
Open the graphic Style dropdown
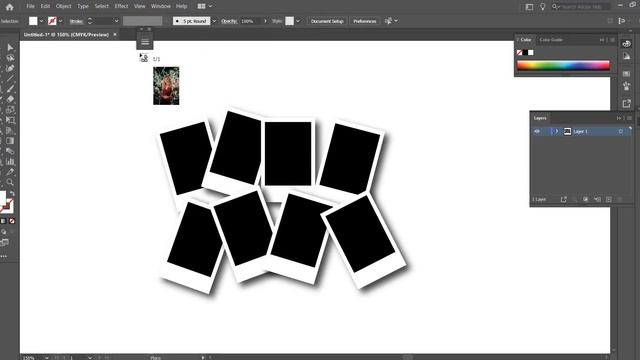[298, 21]
